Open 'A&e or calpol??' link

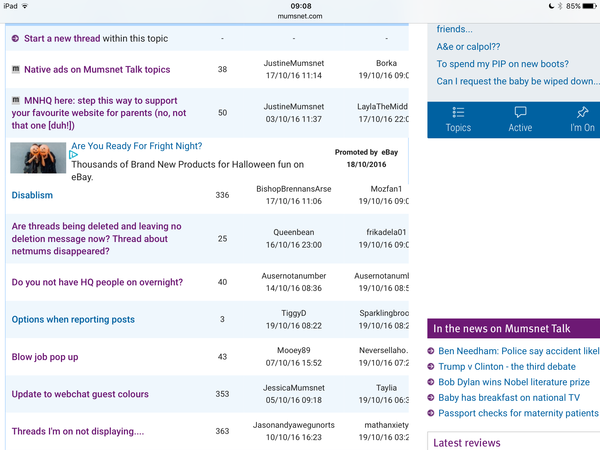tap(468, 47)
